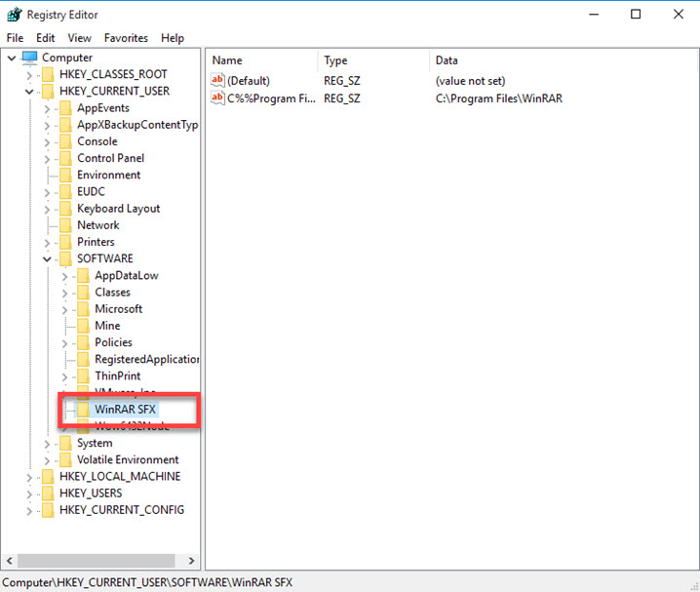Collapse the SOFTWARE key
This screenshot has height=592, width=700.
point(47,259)
